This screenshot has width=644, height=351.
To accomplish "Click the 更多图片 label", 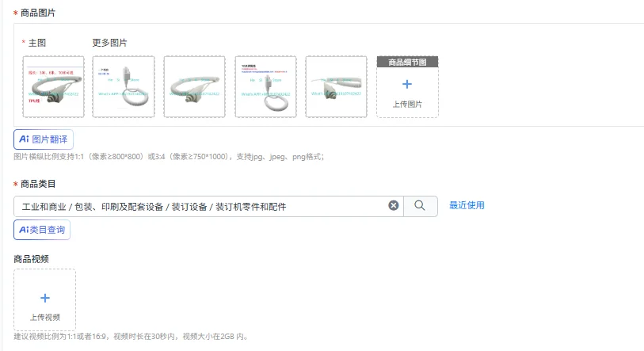I will (109, 43).
